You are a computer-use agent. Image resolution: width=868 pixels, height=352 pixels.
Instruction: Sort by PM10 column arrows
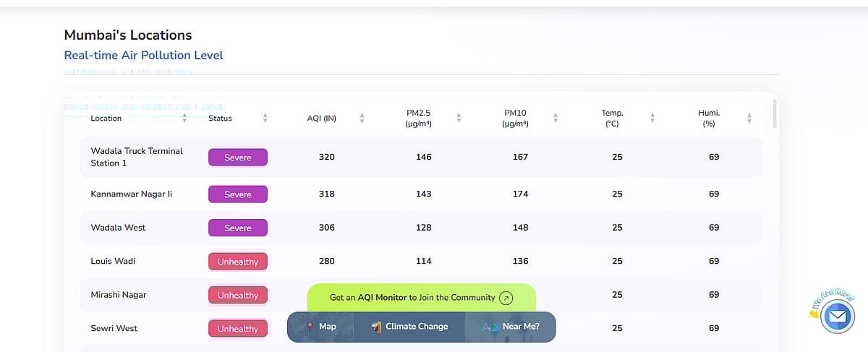(x=556, y=118)
